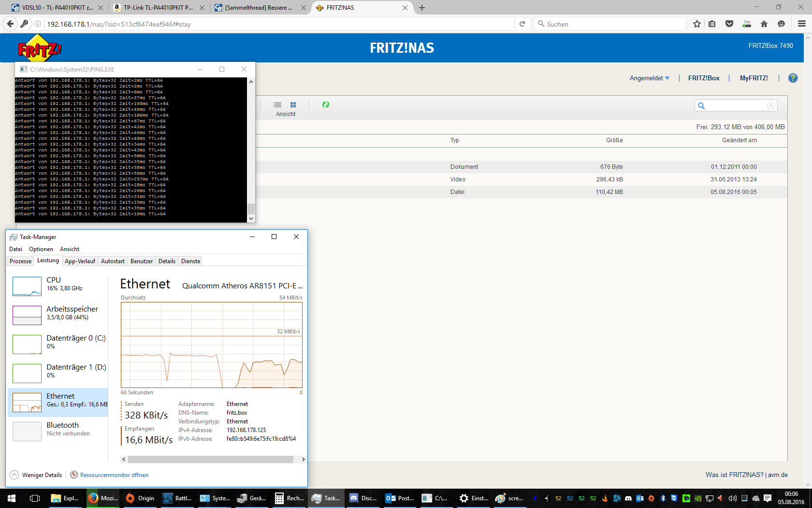The height and width of the screenshot is (508, 812).
Task: Switch to Origin in the taskbar
Action: click(140, 498)
